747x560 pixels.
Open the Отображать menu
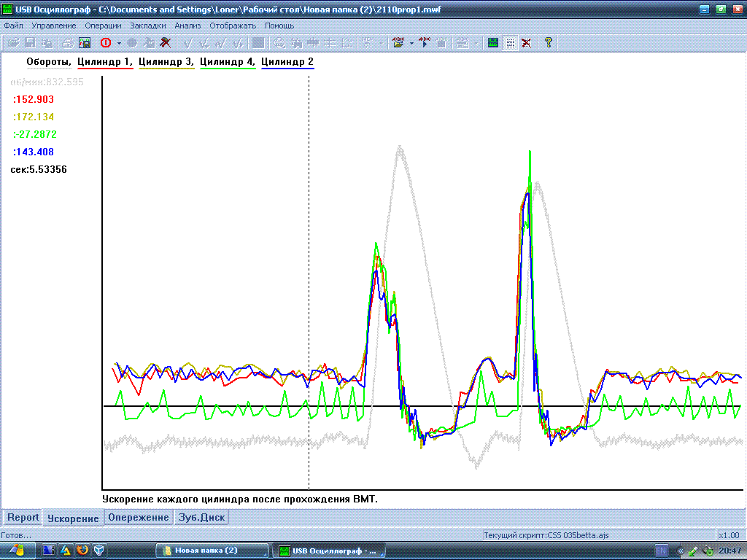[233, 26]
